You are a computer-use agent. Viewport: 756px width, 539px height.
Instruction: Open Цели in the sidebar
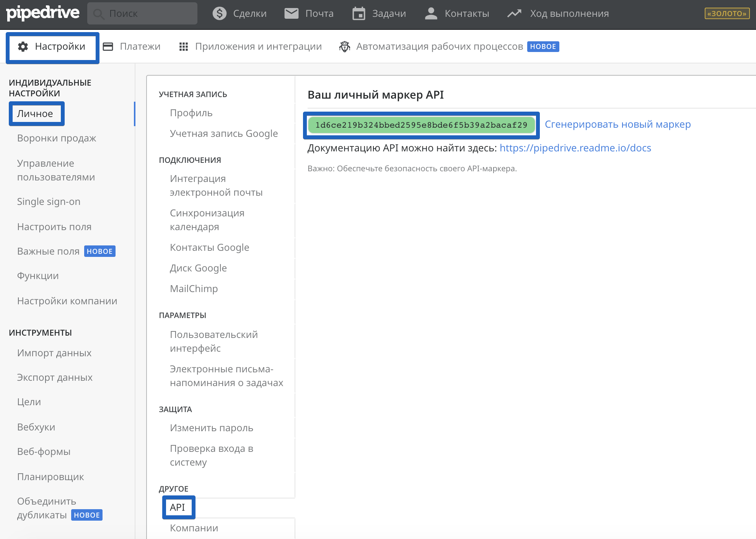29,402
